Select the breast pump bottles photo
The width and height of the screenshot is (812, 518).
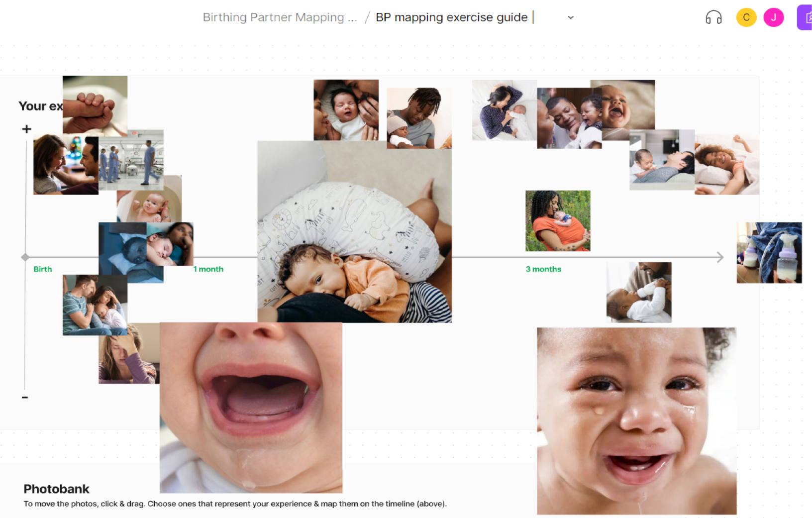(769, 253)
